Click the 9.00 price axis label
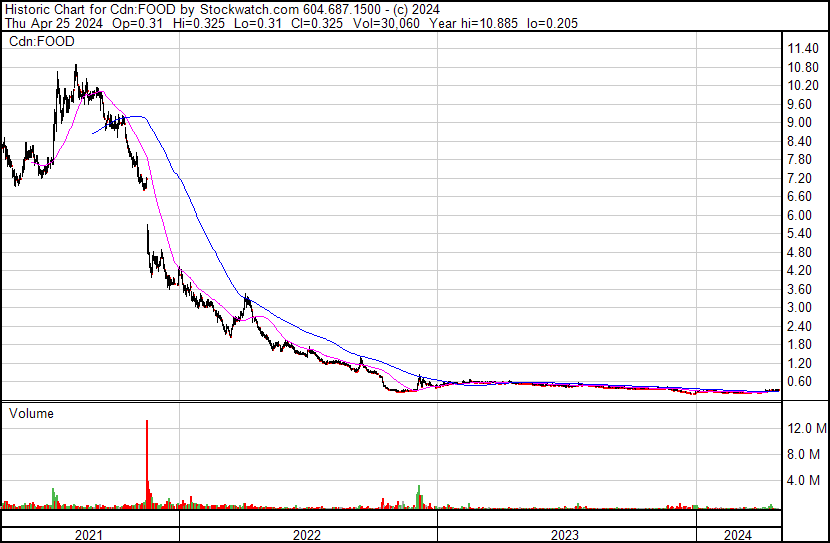This screenshot has height=543, width=830. [801, 123]
